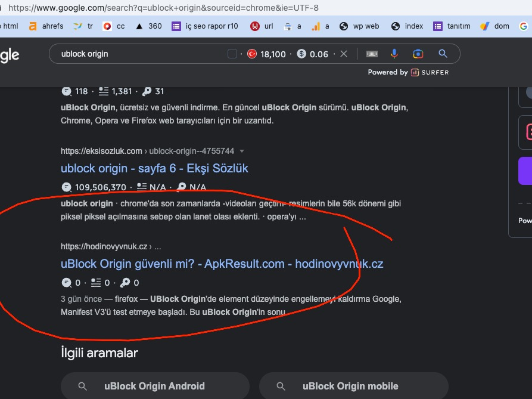
Task: Search related 'uBlock Origin mobile'
Action: coord(353,386)
